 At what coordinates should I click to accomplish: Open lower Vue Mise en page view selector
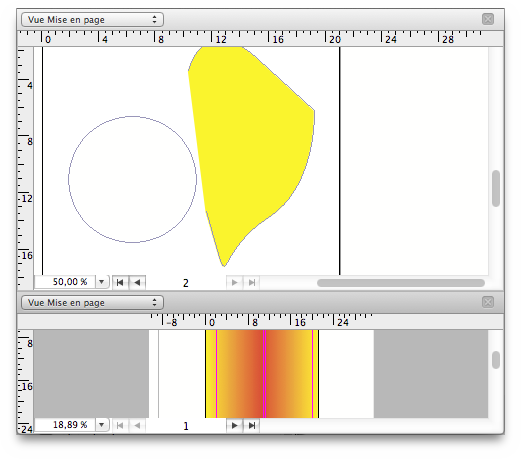pos(92,303)
